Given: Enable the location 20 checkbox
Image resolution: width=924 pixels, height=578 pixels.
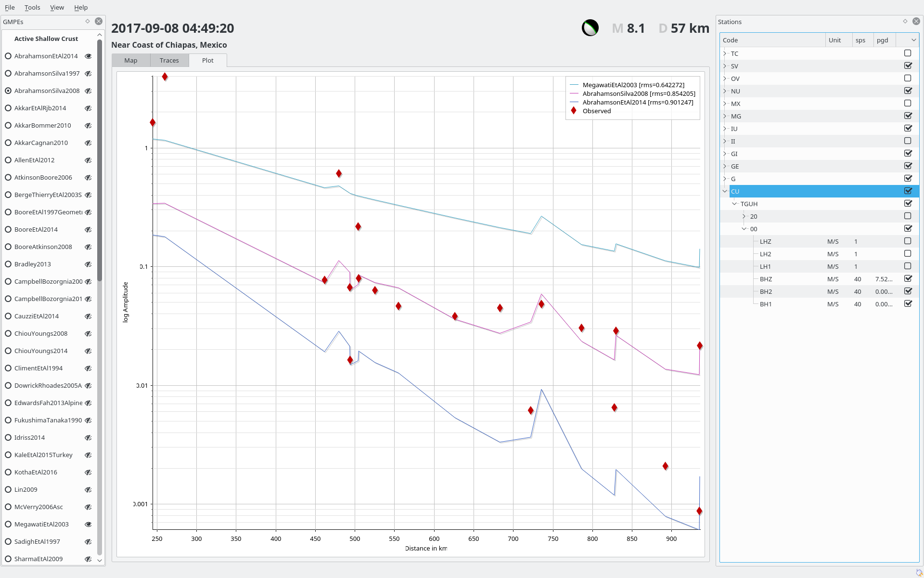Looking at the screenshot, I should coord(908,216).
